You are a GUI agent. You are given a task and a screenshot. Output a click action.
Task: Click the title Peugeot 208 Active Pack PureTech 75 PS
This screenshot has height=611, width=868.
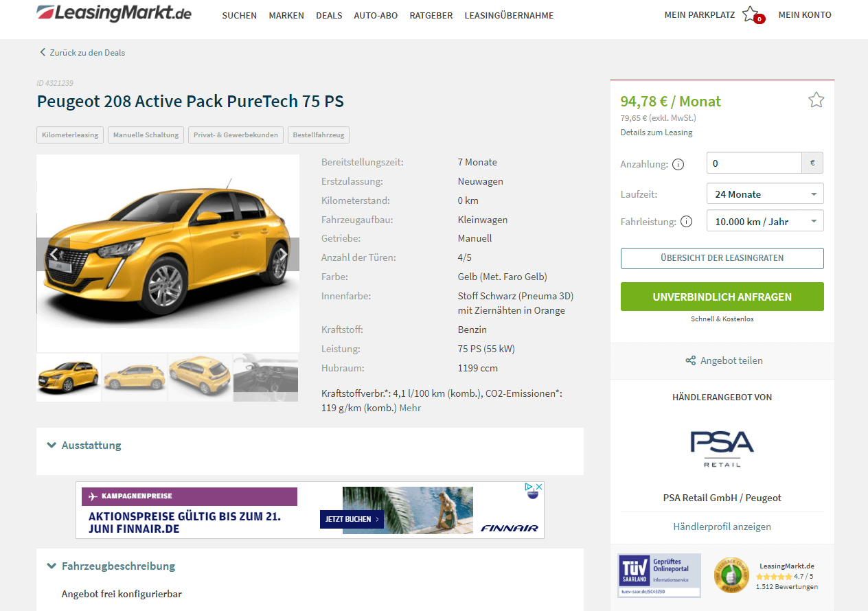(x=190, y=102)
